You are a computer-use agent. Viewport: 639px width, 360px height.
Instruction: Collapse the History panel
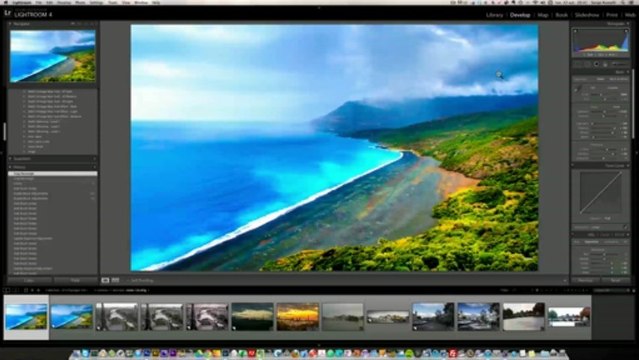10,167
